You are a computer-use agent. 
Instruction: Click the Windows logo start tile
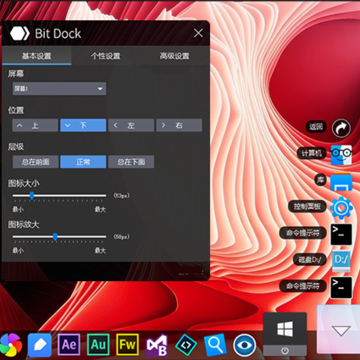pos(285,329)
